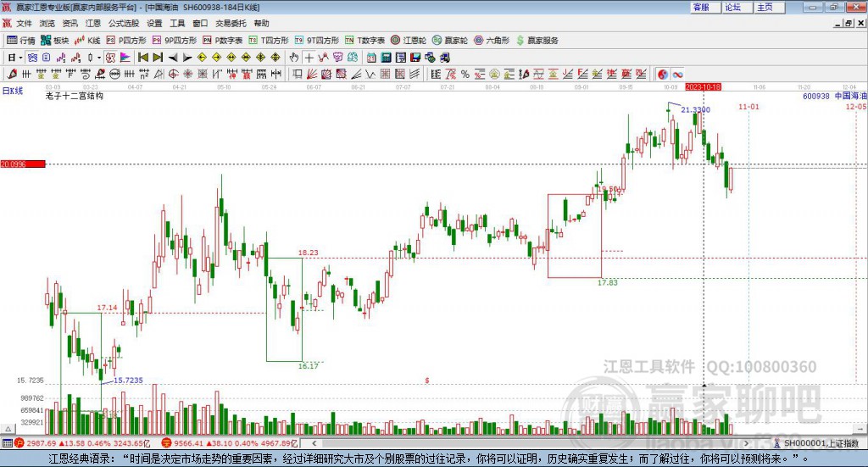This screenshot has height=467, width=868.
Task: Open the 浏览 menu
Action: [x=47, y=23]
